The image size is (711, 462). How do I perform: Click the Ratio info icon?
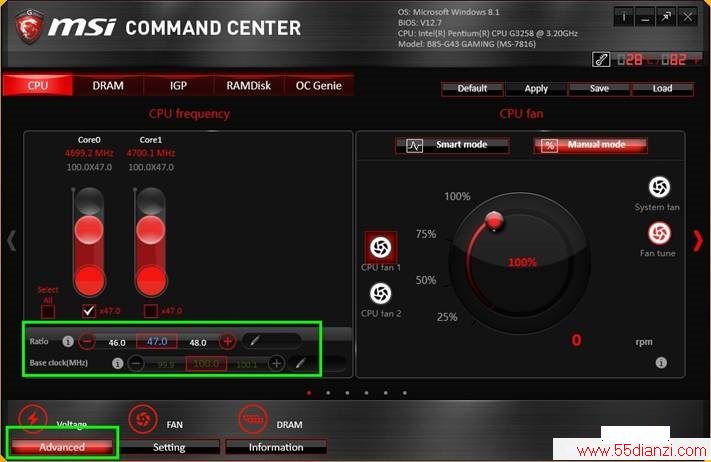(x=68, y=341)
